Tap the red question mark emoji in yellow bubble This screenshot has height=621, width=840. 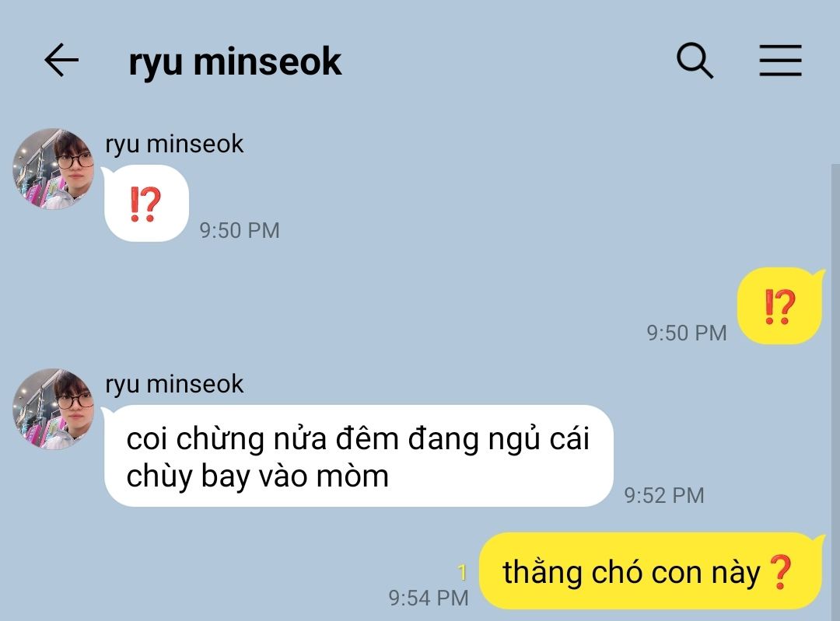[x=780, y=572]
